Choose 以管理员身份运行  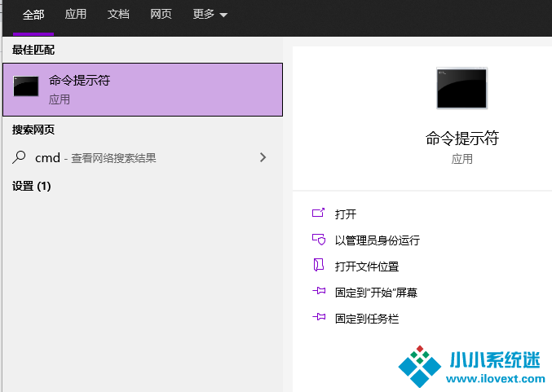(377, 240)
